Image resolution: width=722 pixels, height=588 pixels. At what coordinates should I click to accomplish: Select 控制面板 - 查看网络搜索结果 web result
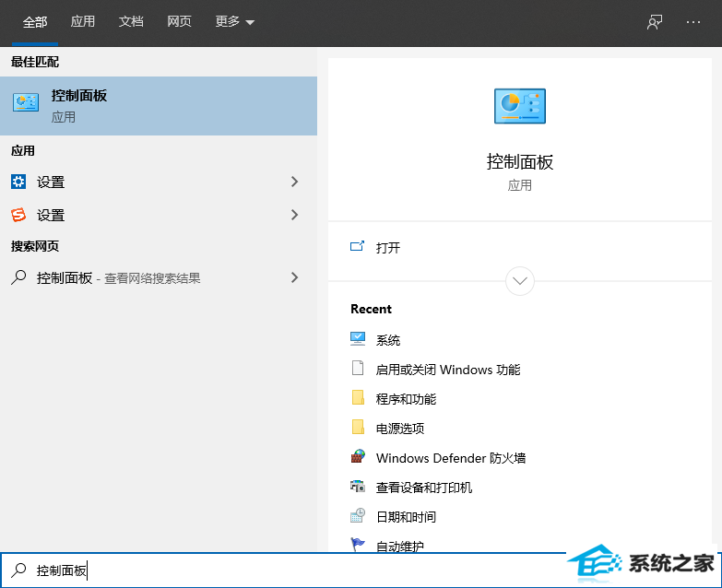159,277
